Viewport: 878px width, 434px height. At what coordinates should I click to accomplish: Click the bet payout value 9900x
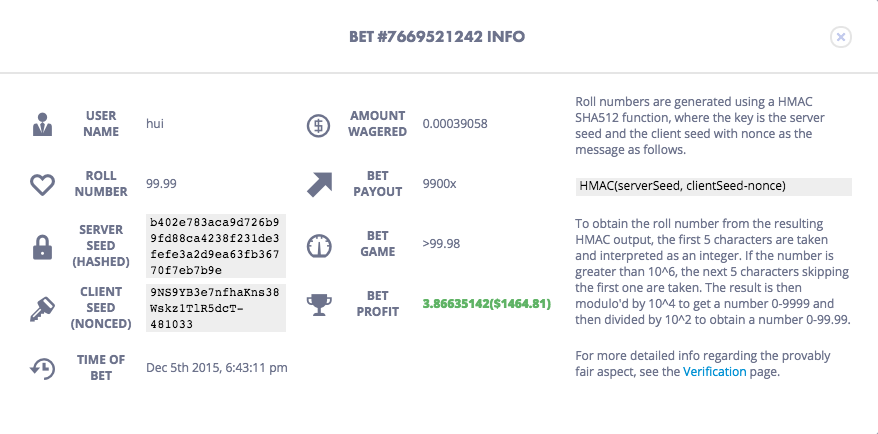(x=440, y=184)
